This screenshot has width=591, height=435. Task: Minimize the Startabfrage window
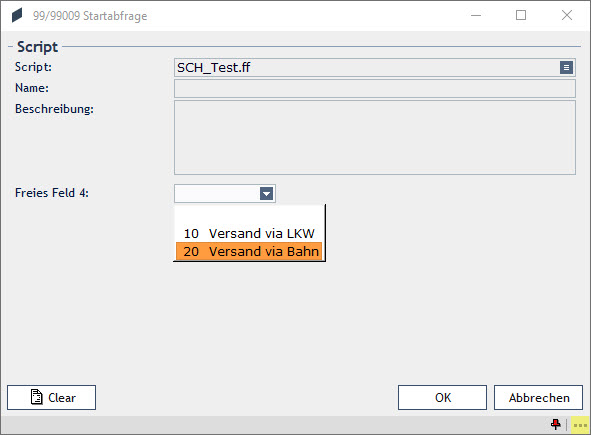click(x=476, y=15)
